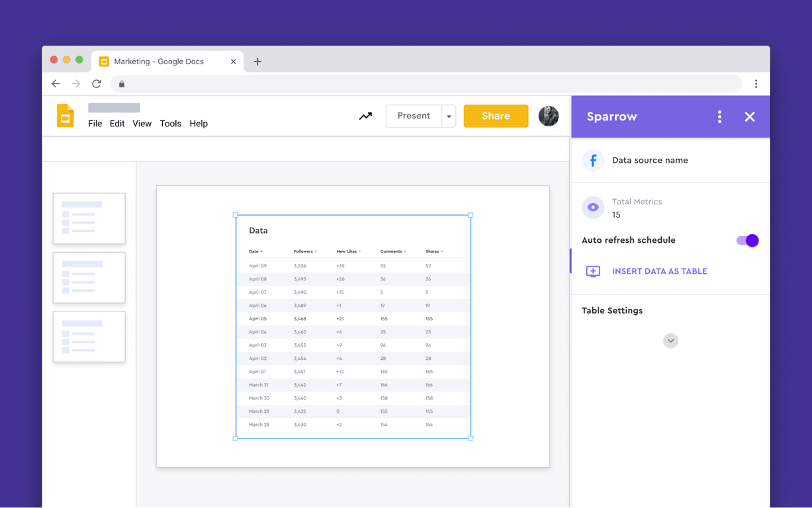The image size is (812, 508).
Task: Select the second slide thumbnail
Action: point(89,277)
